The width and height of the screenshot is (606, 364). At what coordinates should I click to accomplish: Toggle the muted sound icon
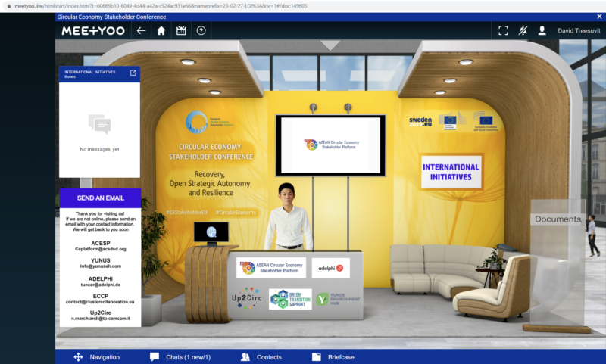click(x=522, y=31)
